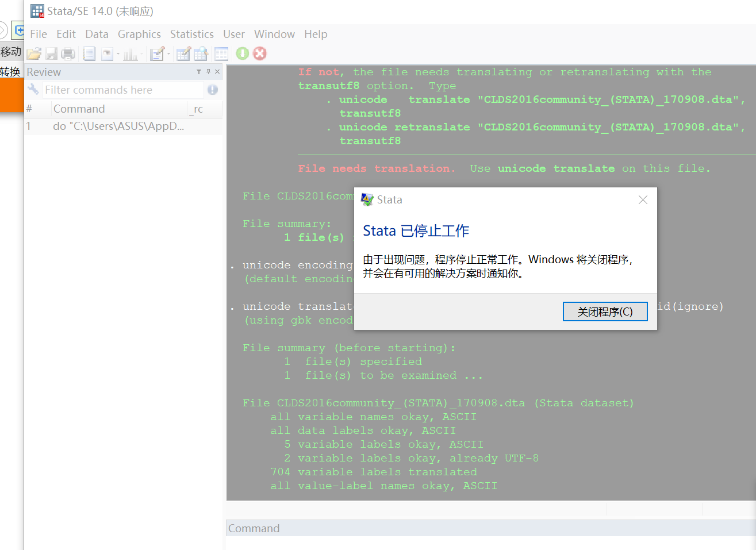756x550 pixels.
Task: Open the Viewer toolbar icon
Action: coord(108,54)
